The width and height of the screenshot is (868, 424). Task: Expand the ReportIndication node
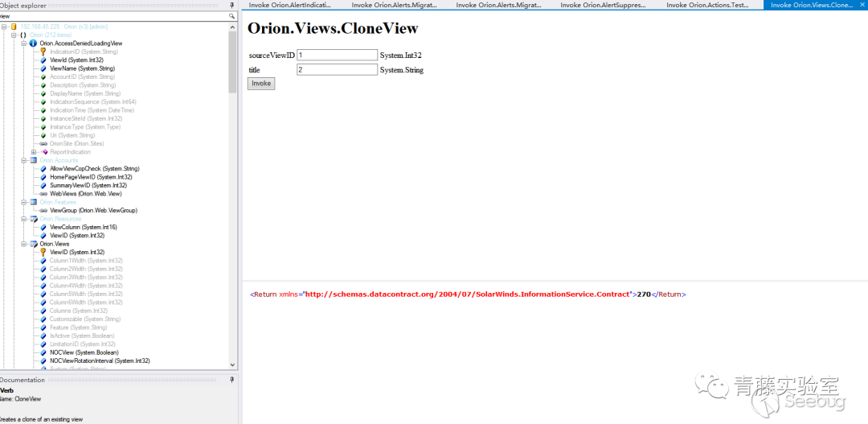(x=35, y=152)
